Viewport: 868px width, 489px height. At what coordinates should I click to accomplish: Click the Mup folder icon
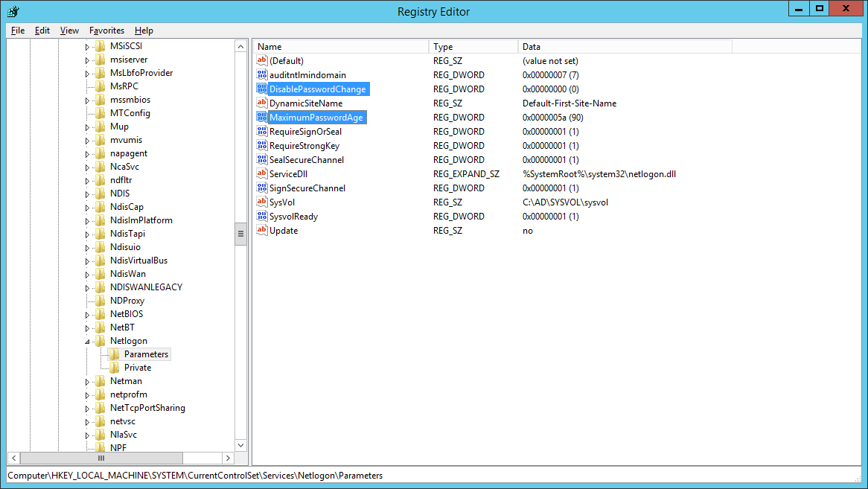(x=100, y=126)
